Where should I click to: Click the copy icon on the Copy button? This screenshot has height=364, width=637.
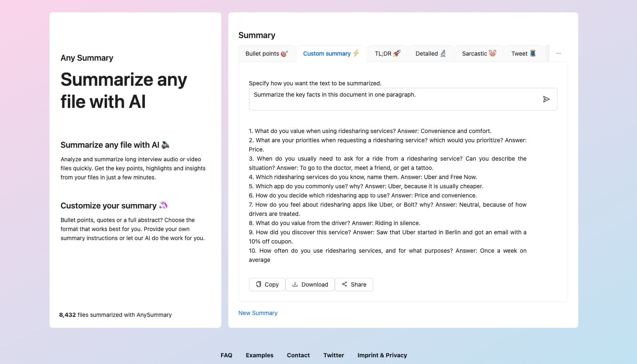click(x=258, y=284)
